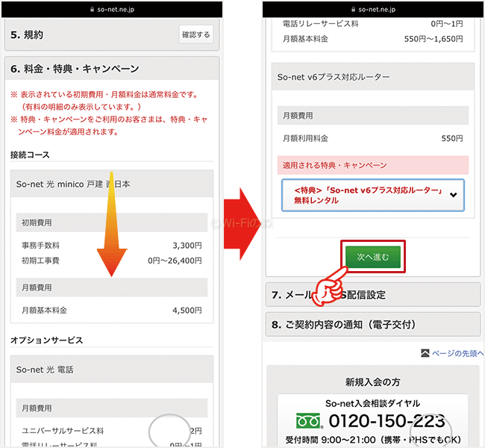Open section 7 メール配信設定 header

(x=373, y=295)
